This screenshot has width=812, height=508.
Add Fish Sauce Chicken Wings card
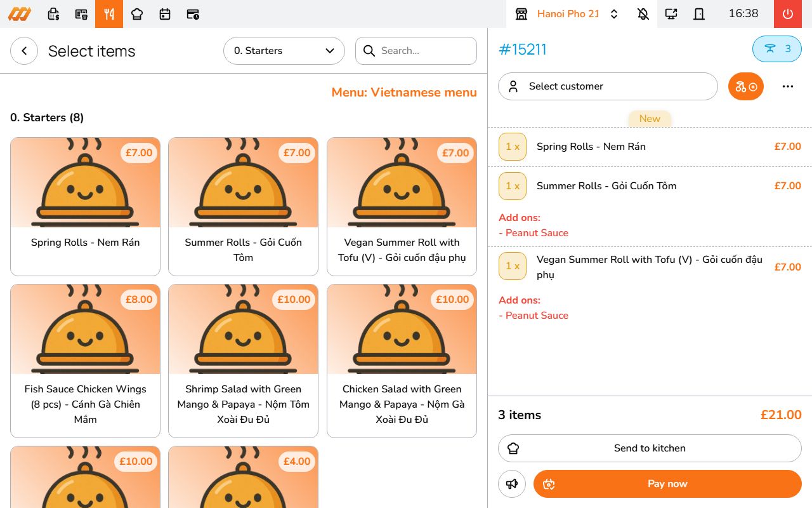click(x=85, y=361)
